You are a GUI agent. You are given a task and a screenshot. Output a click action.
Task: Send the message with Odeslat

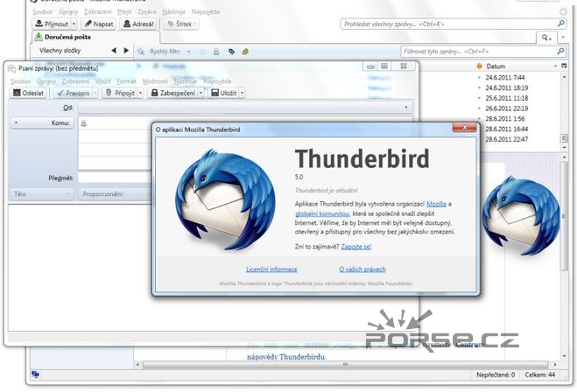(28, 93)
